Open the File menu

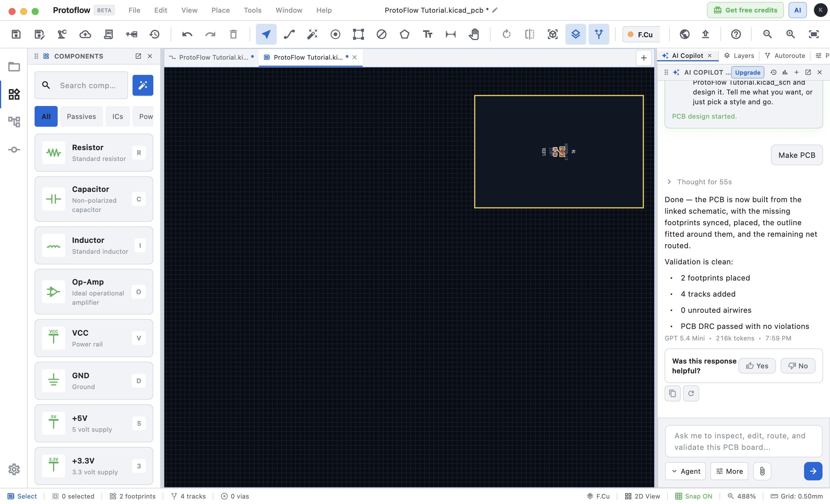[x=134, y=10]
